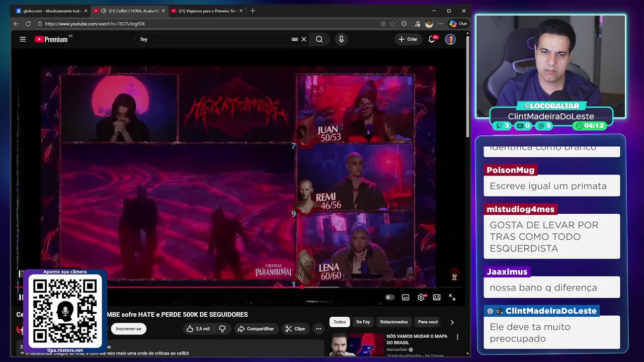The width and height of the screenshot is (644, 362).
Task: Click the 04:12 timer in stream overlay
Action: coord(591,126)
